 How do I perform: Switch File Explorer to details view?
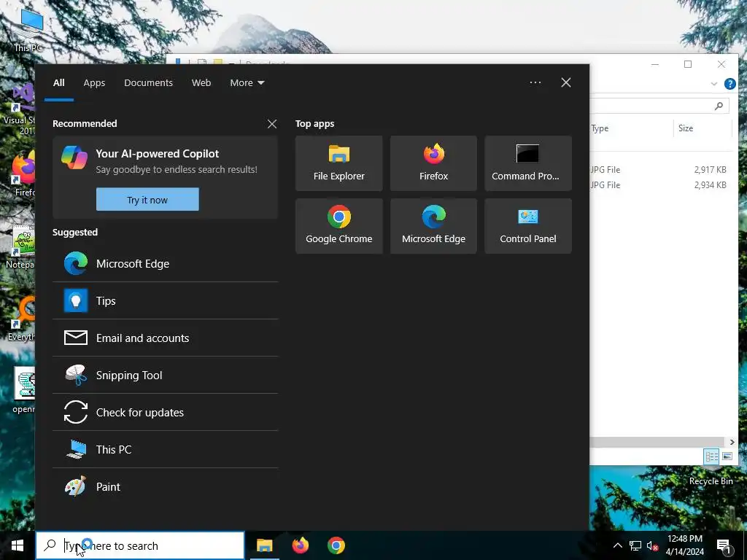(x=712, y=456)
